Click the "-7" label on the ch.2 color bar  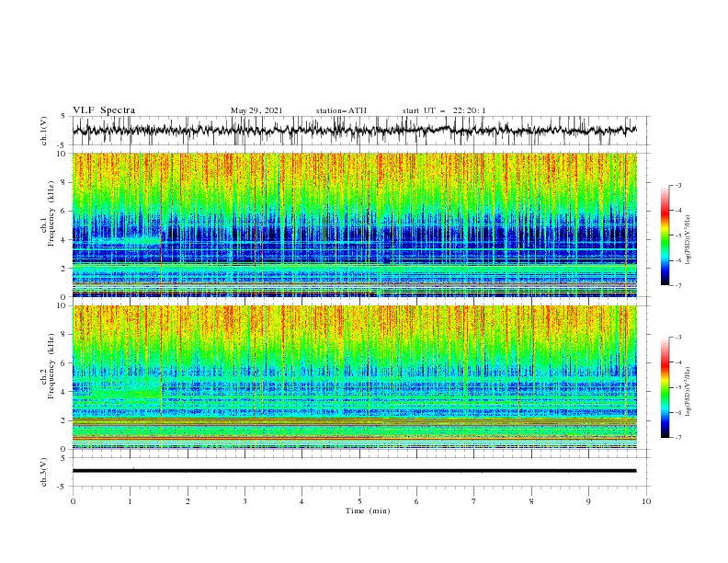(677, 438)
